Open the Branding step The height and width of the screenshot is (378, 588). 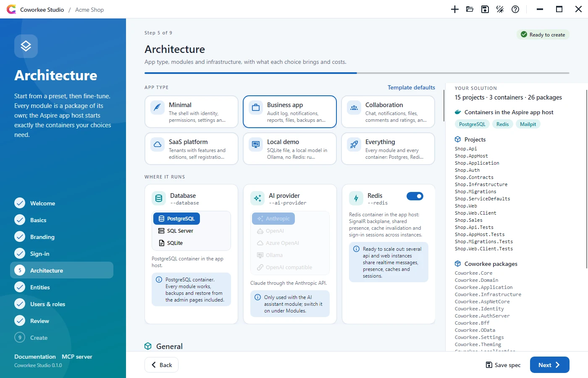click(62, 237)
